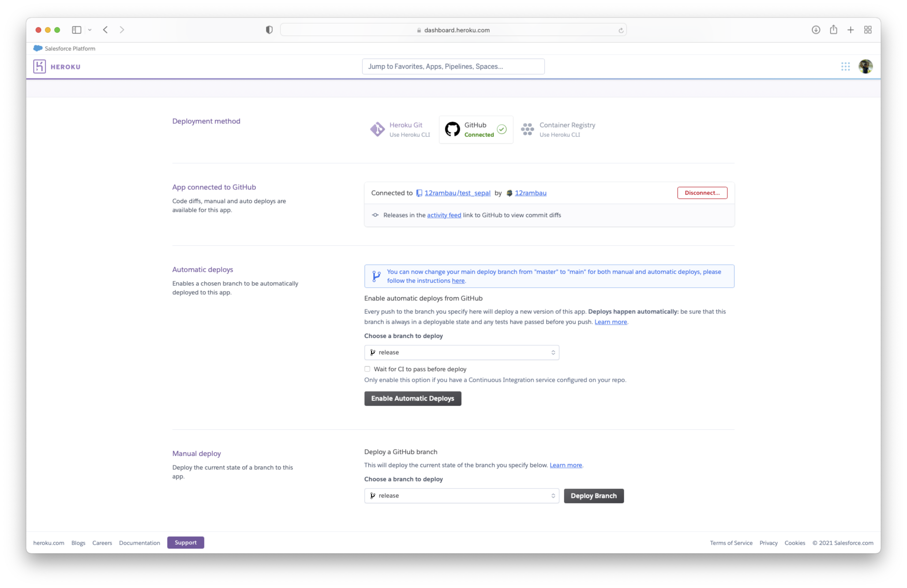This screenshot has width=907, height=588.
Task: Open the apps grid menu icon
Action: point(845,67)
